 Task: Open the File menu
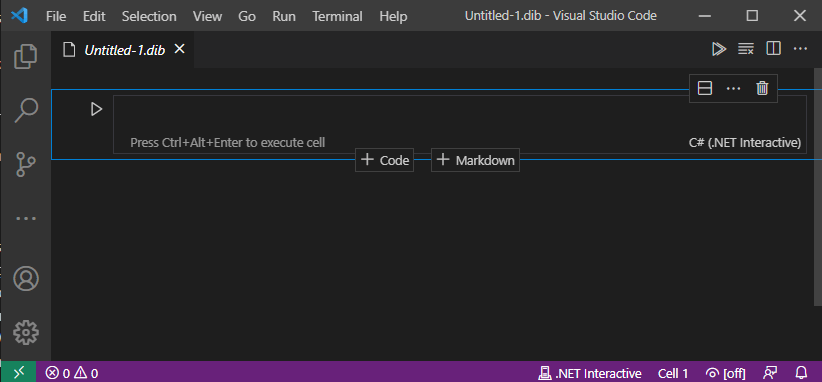pos(56,16)
